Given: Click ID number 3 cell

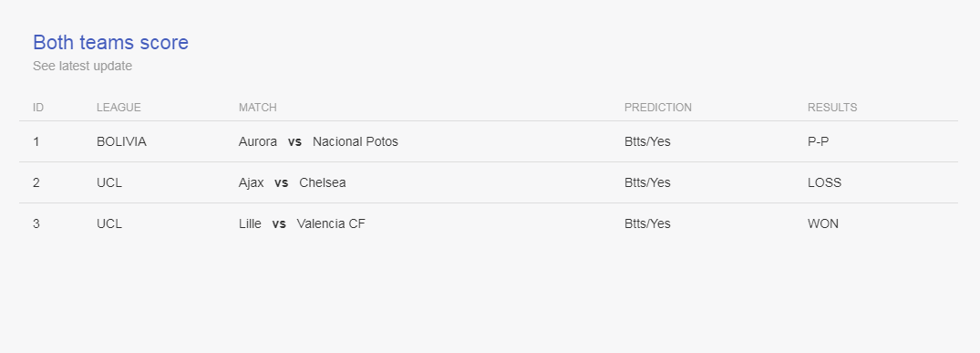Looking at the screenshot, I should tap(36, 223).
